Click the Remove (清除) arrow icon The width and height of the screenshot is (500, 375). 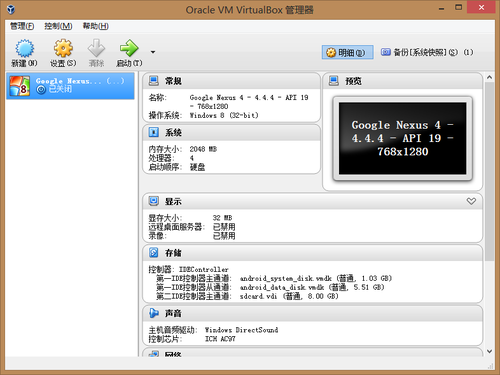[x=96, y=48]
